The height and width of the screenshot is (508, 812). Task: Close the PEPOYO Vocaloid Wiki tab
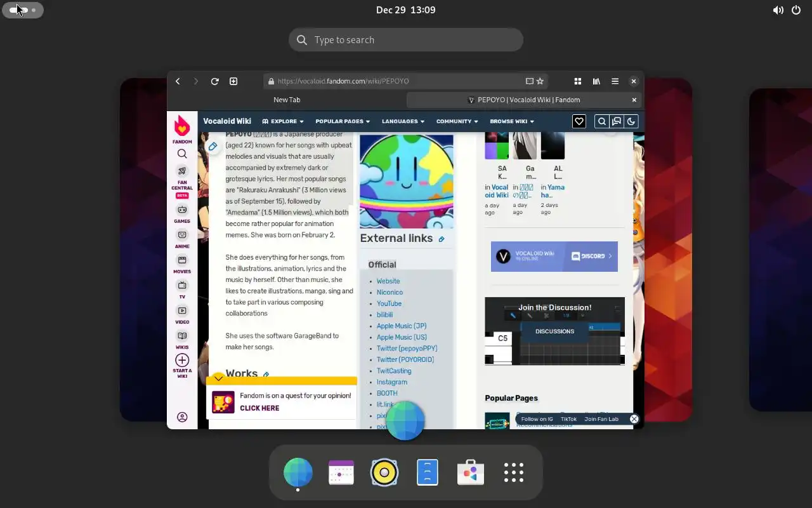(x=634, y=100)
